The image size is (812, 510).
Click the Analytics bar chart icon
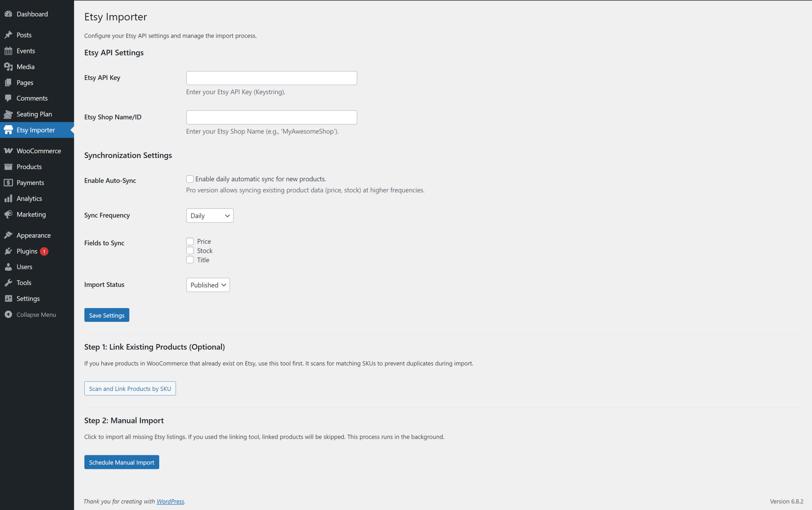[x=9, y=198]
